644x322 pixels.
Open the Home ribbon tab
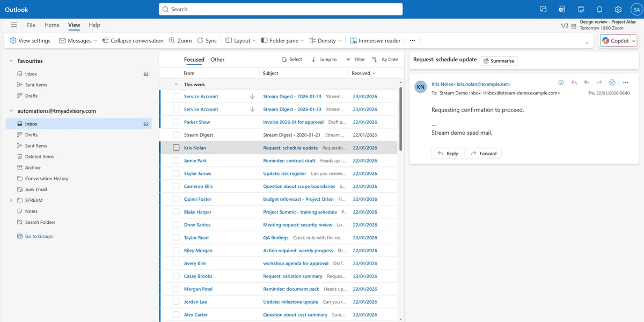(x=52, y=25)
